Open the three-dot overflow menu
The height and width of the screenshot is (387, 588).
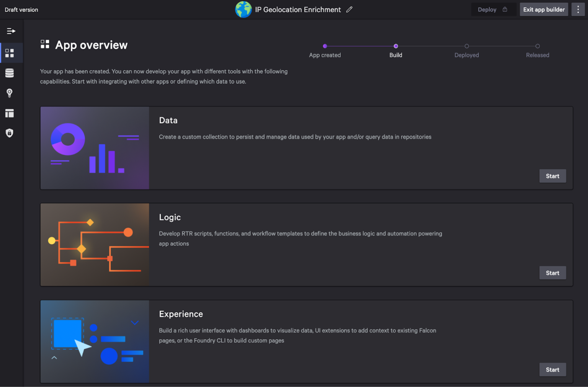pyautogui.click(x=578, y=9)
